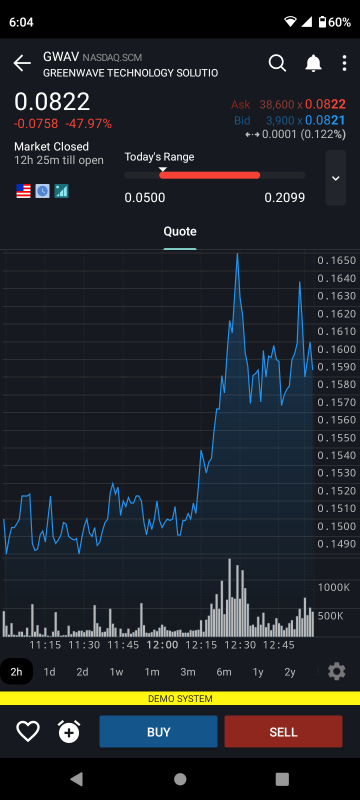Tap the Android back navigation button

(76, 779)
